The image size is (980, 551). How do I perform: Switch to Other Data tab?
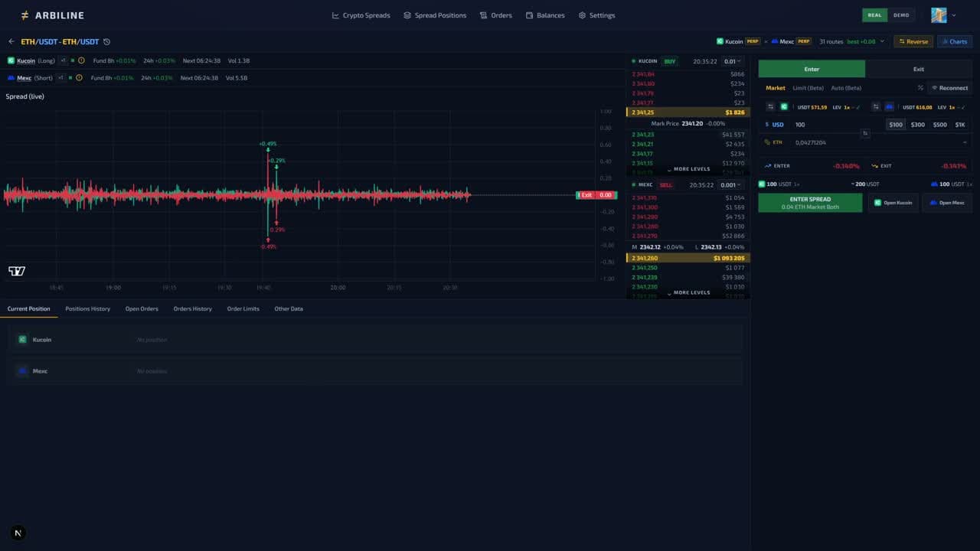[289, 309]
